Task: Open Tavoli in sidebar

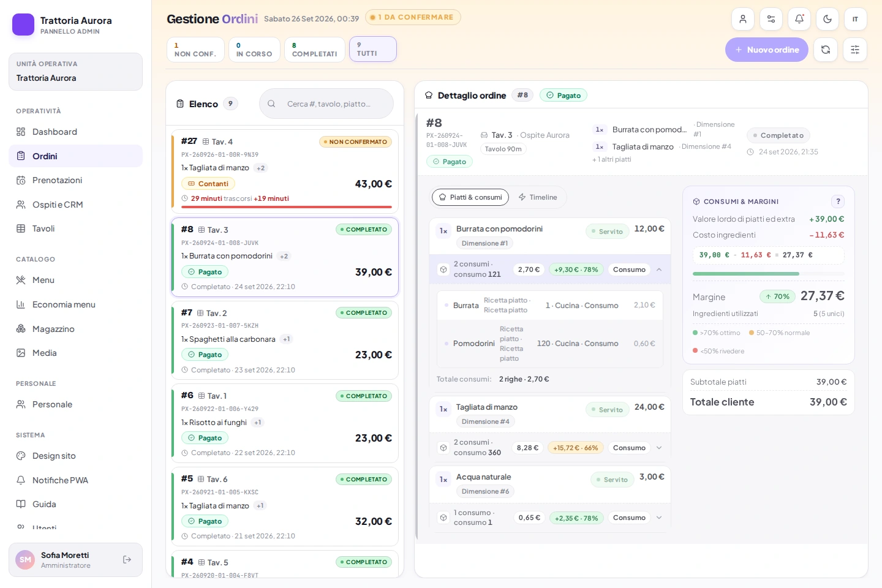Action: pyautogui.click(x=75, y=228)
